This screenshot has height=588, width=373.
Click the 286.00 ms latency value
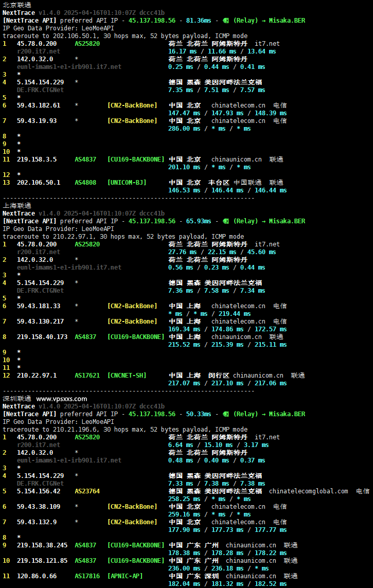point(184,129)
